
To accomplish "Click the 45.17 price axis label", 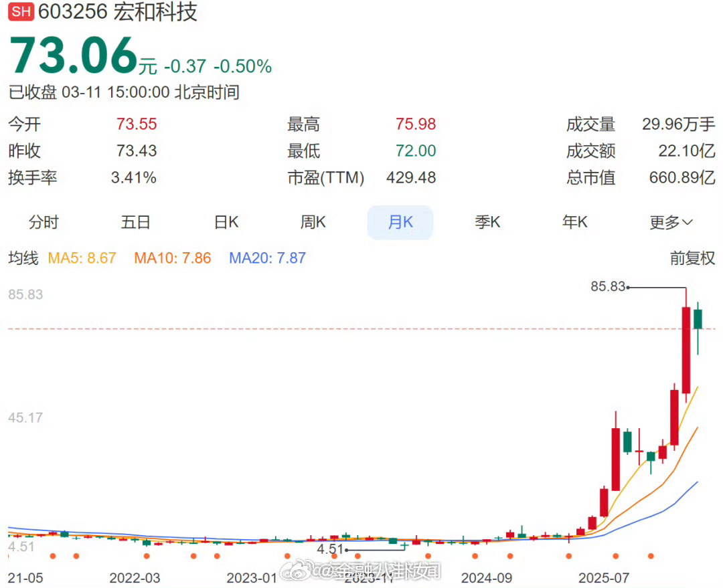I will point(25,418).
